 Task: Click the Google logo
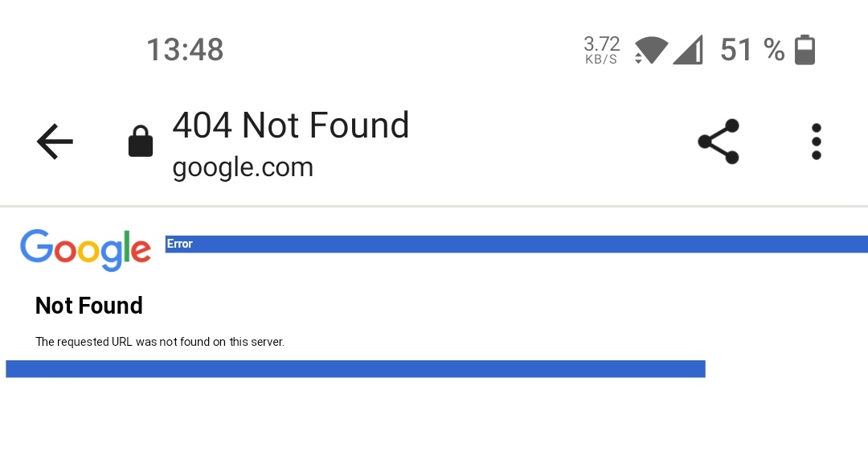(x=85, y=249)
